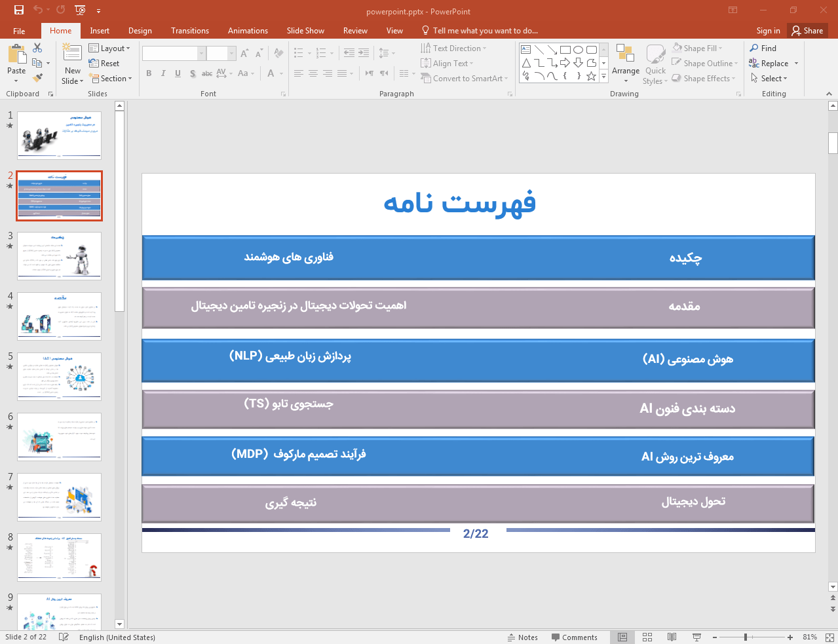The image size is (838, 644).
Task: Click the Reset slide button
Action: [104, 64]
